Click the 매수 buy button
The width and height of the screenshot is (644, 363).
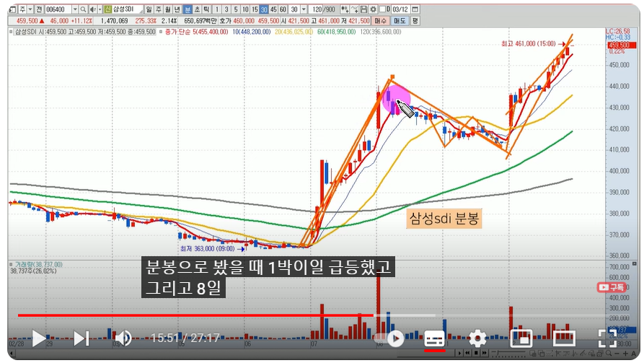(381, 20)
